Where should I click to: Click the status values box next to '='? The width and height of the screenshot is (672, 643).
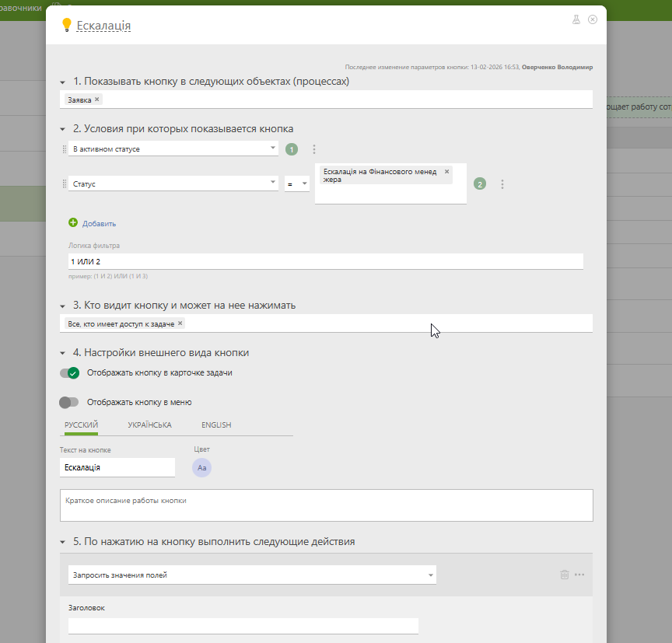[391, 183]
